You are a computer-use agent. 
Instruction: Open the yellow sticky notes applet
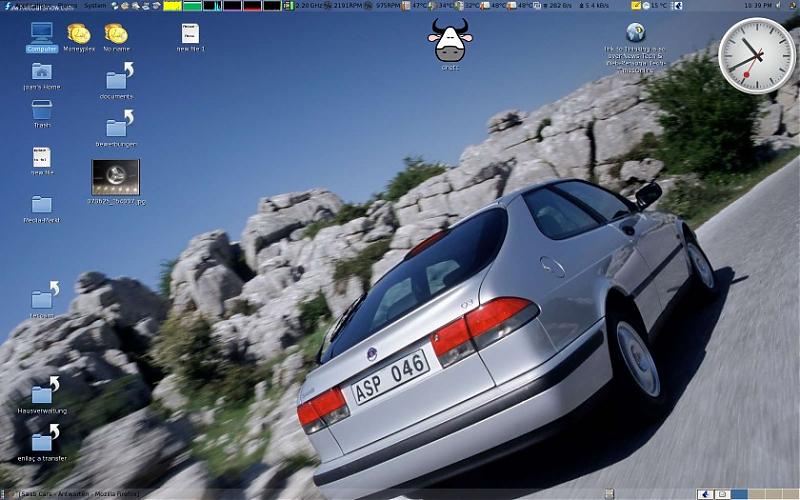pos(636,6)
